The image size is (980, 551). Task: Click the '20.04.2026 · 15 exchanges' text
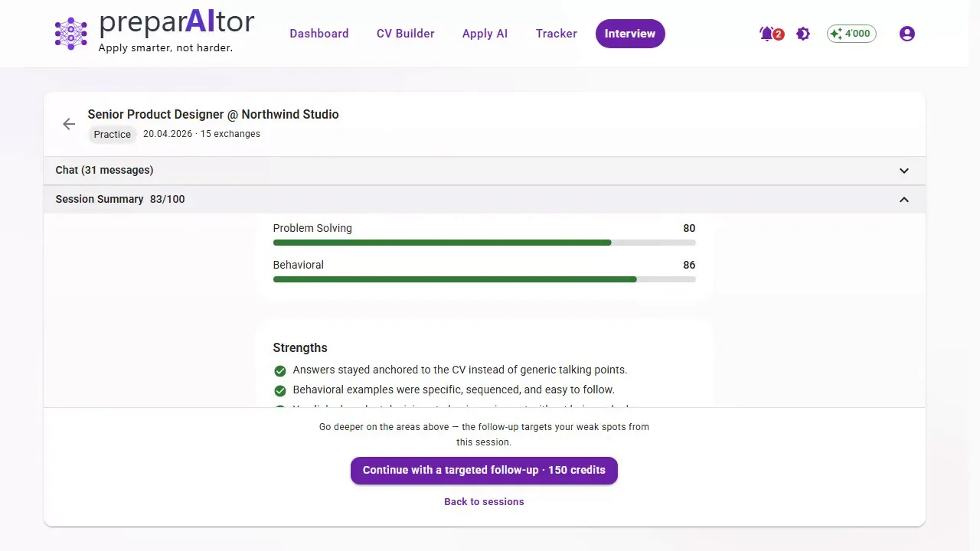tap(201, 134)
